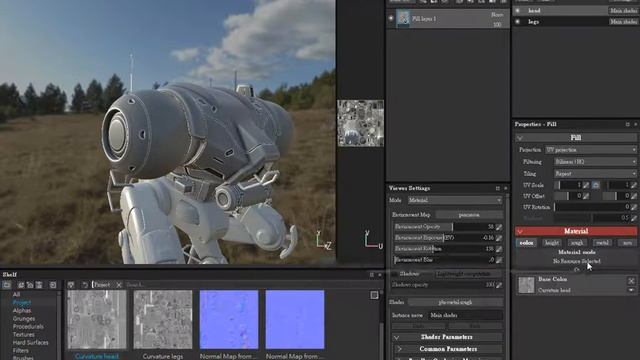Adjust the UV Rotation slider
Viewport: 640px width, 360px height.
(x=592, y=207)
